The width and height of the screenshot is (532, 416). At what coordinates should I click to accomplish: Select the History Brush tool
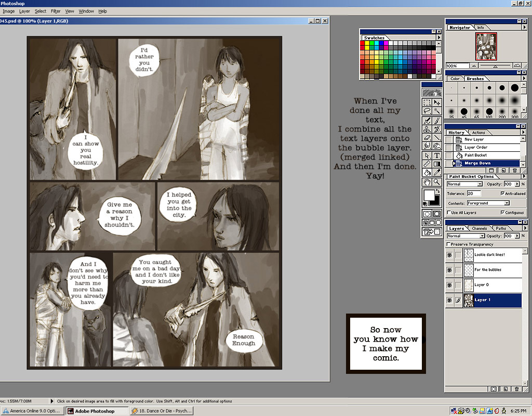(x=437, y=129)
